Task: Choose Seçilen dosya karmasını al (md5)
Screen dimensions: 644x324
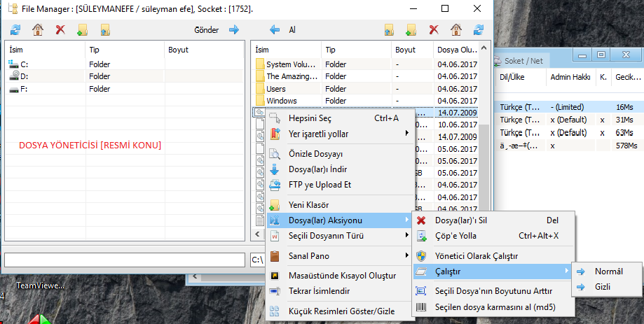Action: [x=493, y=307]
